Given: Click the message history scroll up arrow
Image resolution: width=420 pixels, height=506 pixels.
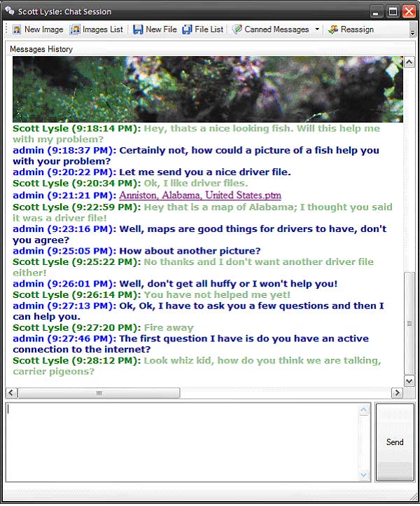Looking at the screenshot, I should pyautogui.click(x=409, y=62).
